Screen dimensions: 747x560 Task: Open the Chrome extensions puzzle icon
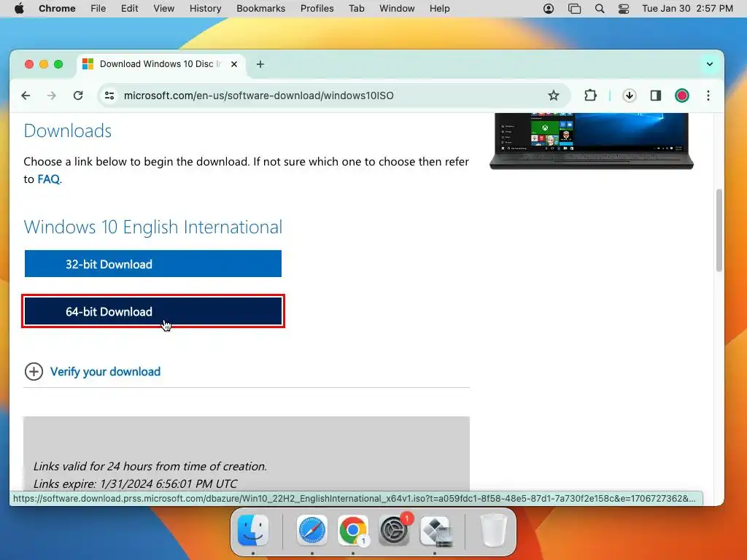[590, 96]
